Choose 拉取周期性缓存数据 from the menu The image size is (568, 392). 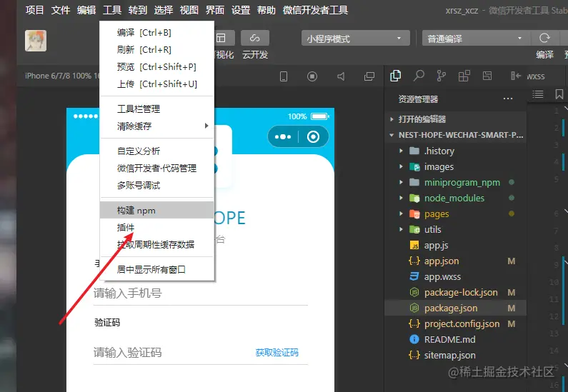[157, 244]
